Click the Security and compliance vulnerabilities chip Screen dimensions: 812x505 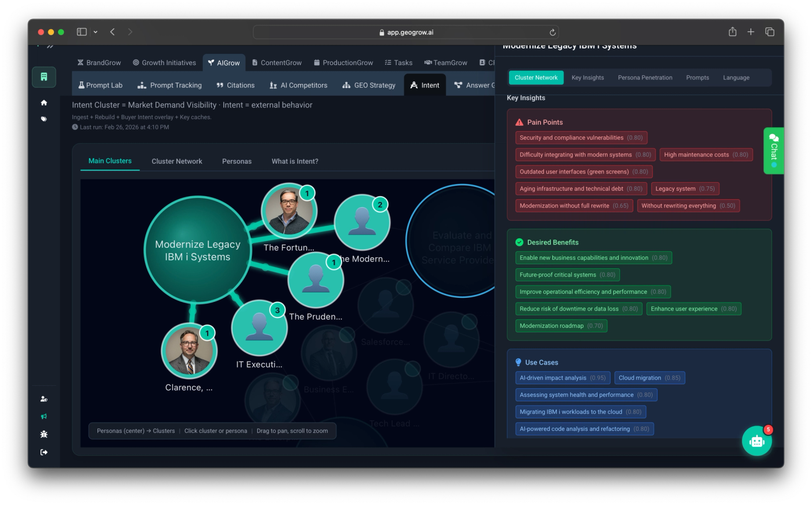tap(581, 138)
